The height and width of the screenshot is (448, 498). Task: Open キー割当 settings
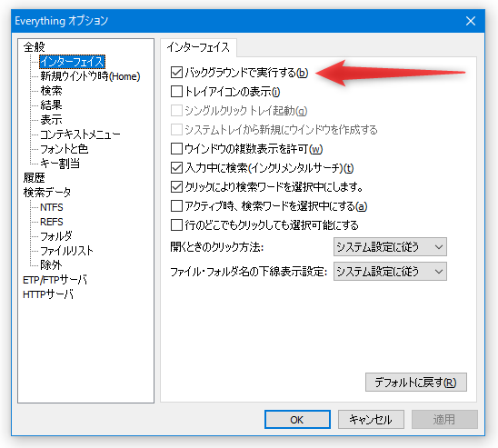coord(60,164)
